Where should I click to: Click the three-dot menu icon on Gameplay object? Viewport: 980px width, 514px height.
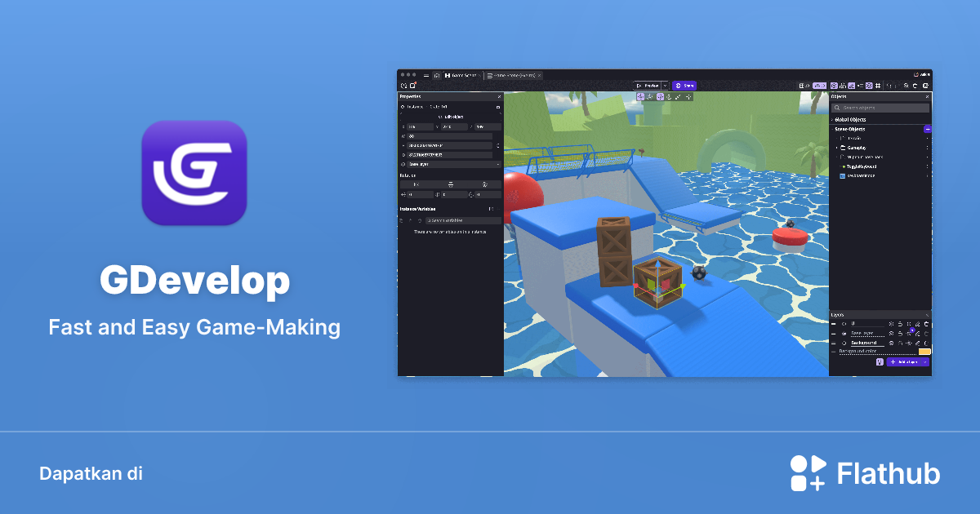click(927, 147)
